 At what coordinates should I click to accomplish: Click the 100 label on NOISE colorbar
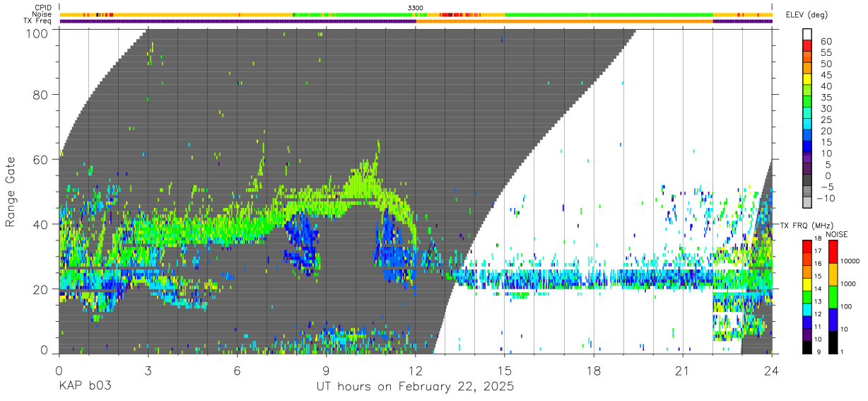point(846,306)
